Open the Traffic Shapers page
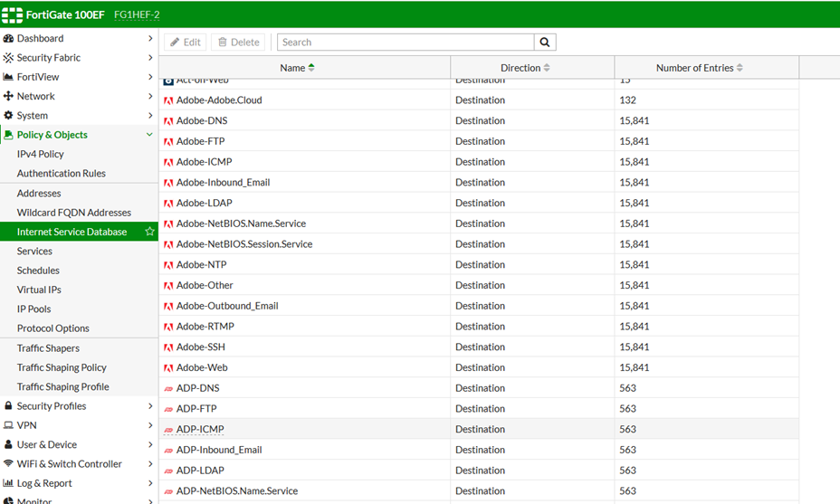 point(48,348)
